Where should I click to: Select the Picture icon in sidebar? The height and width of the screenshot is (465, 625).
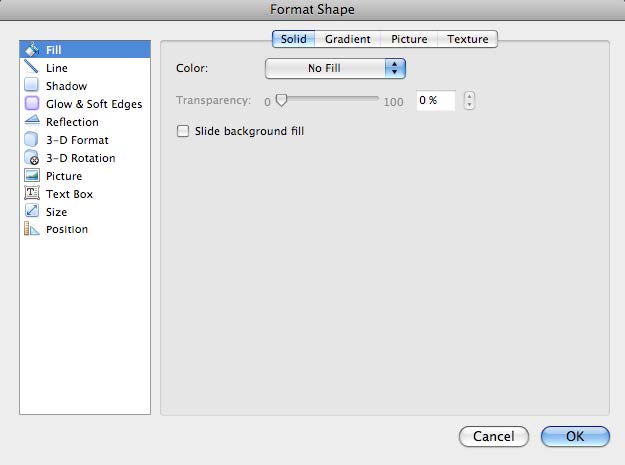coord(31,176)
